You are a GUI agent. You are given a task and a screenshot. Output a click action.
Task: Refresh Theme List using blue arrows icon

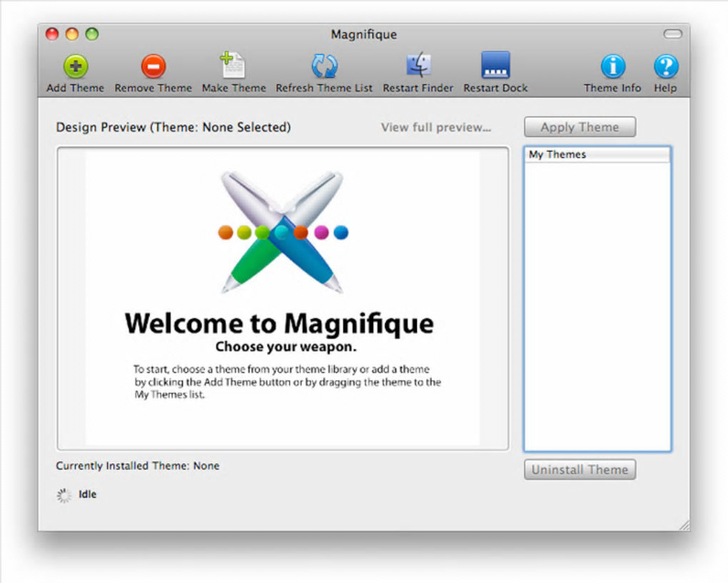[324, 66]
